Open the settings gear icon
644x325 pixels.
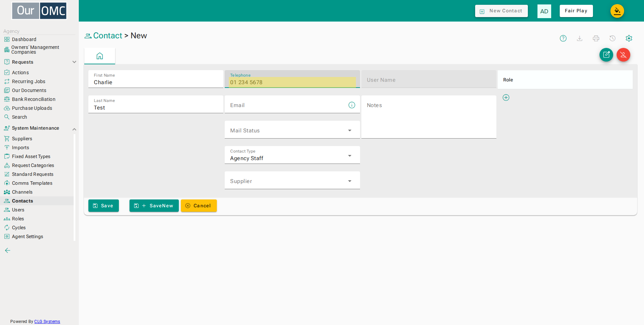coord(629,38)
